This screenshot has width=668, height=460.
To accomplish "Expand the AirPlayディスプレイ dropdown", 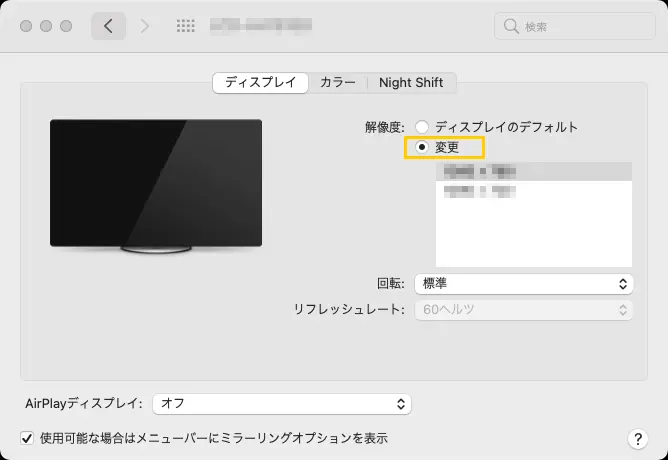I will pyautogui.click(x=281, y=404).
